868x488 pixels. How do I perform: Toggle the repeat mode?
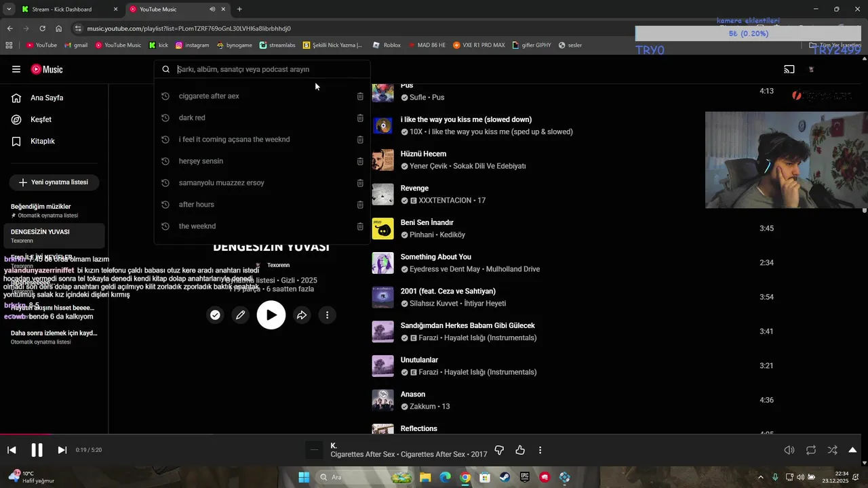click(x=811, y=450)
